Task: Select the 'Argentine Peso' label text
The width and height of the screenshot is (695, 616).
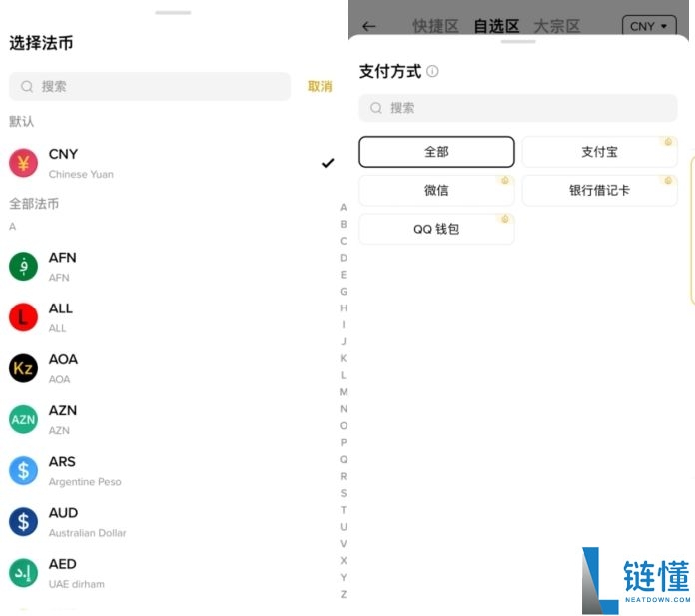Action: click(x=85, y=482)
